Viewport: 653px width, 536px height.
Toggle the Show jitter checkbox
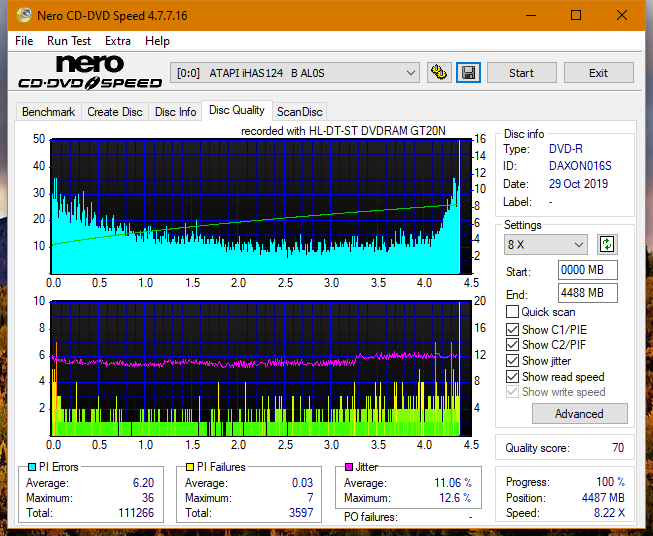(512, 360)
